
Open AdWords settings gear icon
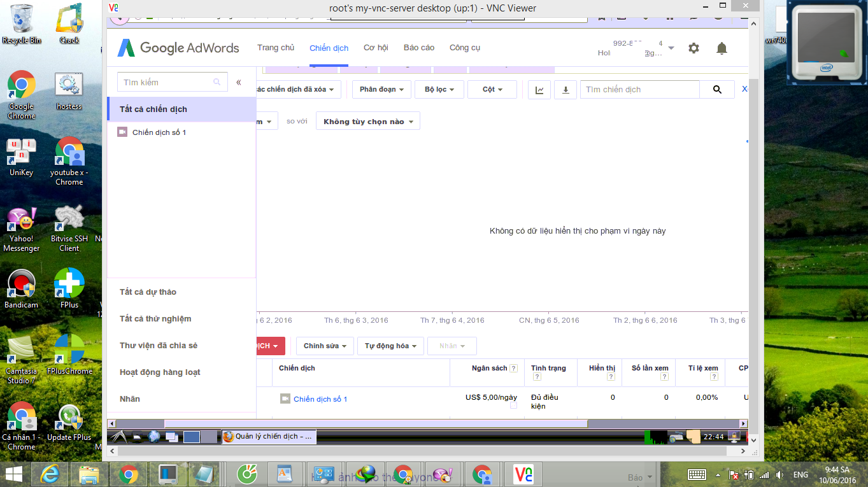coord(694,48)
